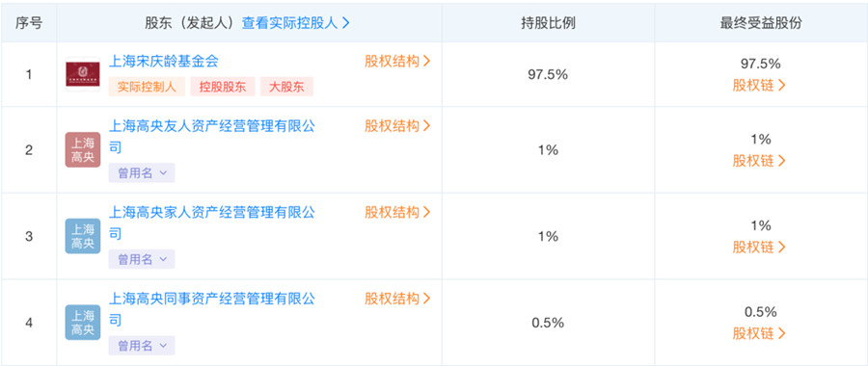Open 上海高央家人资产经营管理有限公司 link
Screen dimensions: 868x366
[x=212, y=222]
